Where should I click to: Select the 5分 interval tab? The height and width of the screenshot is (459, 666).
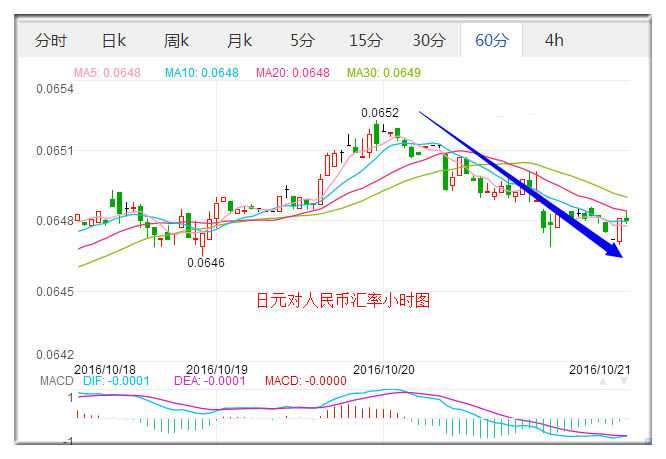click(301, 41)
